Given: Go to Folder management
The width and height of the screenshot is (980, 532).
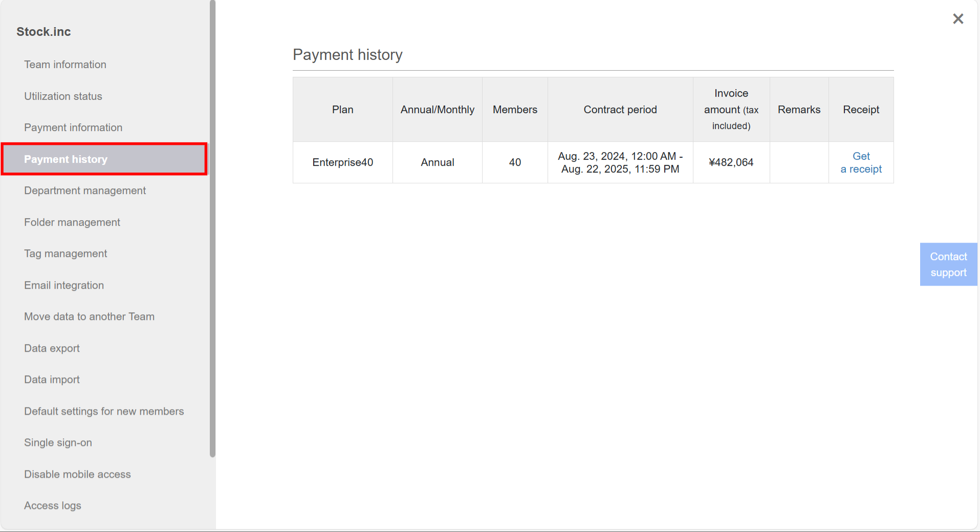Looking at the screenshot, I should (72, 222).
